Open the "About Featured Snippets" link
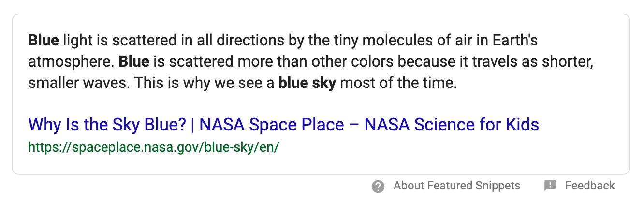 (x=456, y=186)
